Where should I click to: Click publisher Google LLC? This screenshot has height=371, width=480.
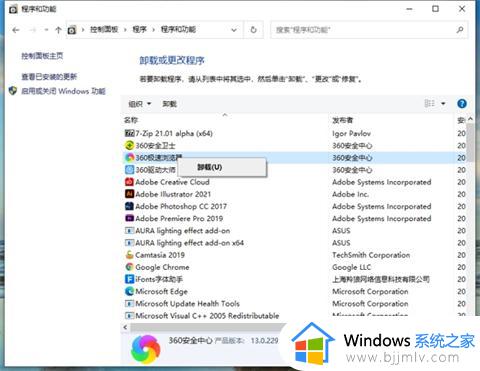352,267
